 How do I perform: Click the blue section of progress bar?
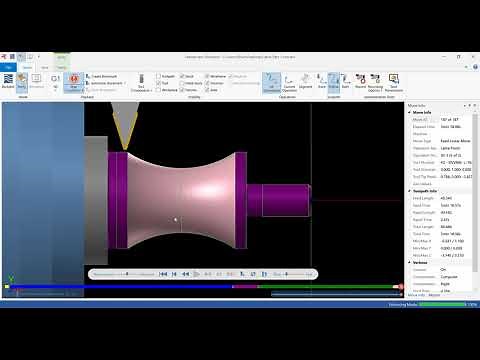[x=121, y=287]
